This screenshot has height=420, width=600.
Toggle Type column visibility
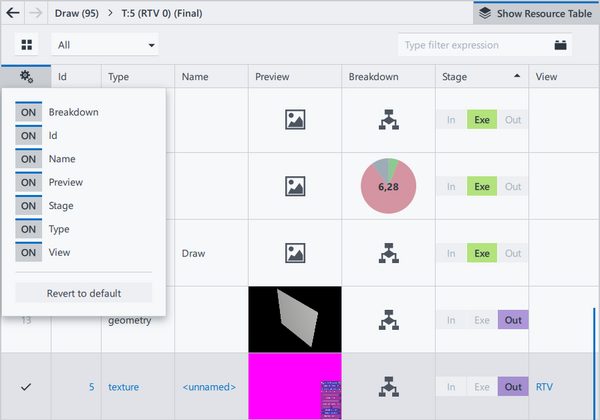click(29, 229)
